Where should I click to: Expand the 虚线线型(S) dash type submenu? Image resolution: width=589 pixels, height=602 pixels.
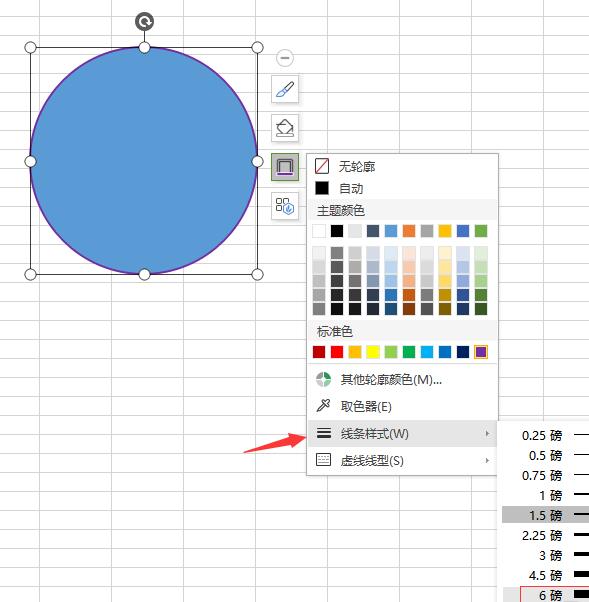pos(402,460)
